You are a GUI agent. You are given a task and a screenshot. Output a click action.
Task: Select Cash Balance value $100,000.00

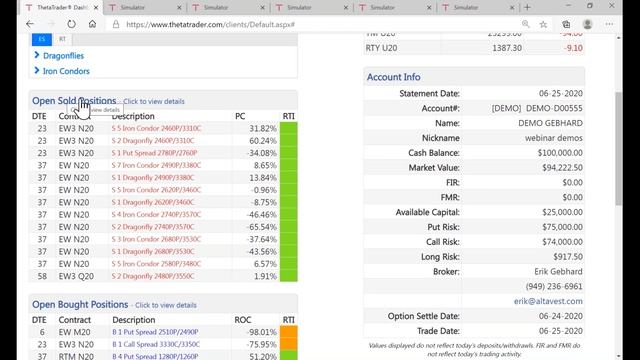click(x=560, y=153)
